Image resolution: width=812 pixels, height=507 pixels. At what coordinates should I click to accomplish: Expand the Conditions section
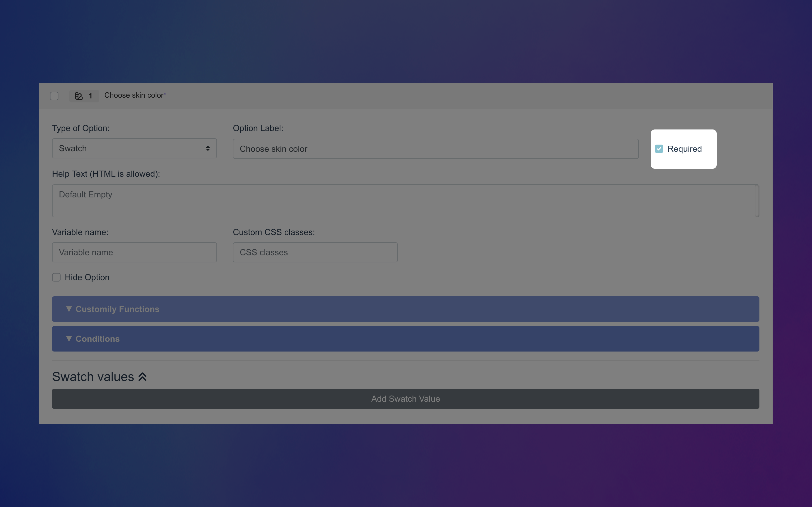(x=405, y=339)
